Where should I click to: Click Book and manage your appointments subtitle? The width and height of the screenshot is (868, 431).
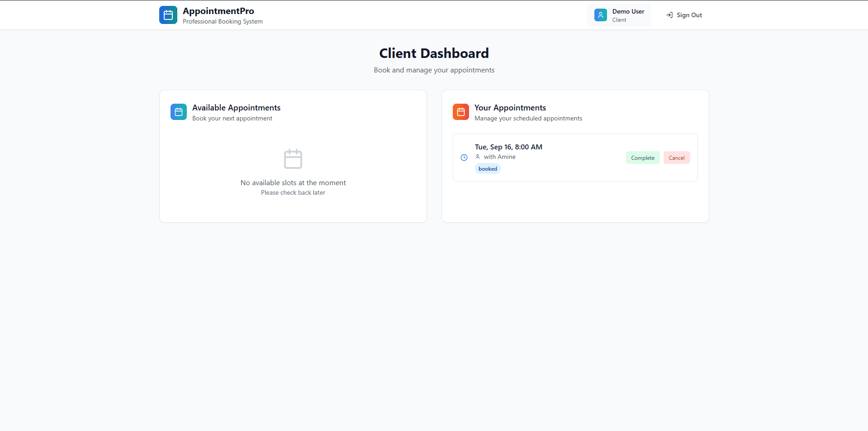pyautogui.click(x=434, y=70)
